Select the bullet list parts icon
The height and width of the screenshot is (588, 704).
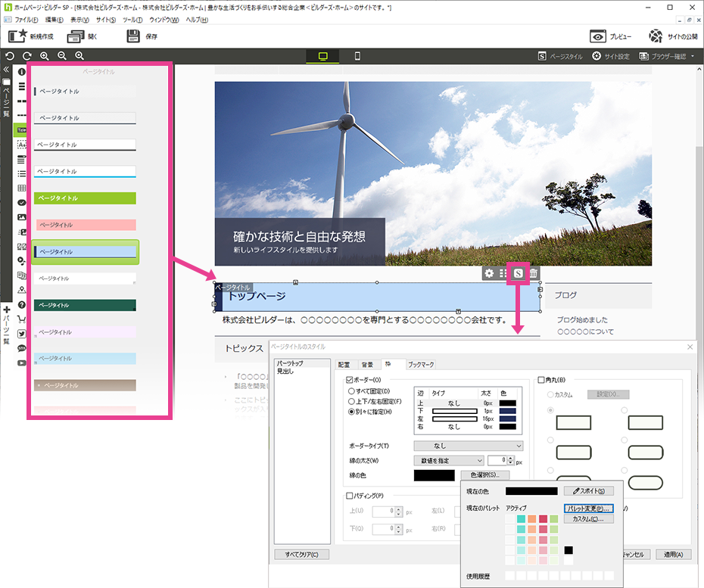click(21, 174)
